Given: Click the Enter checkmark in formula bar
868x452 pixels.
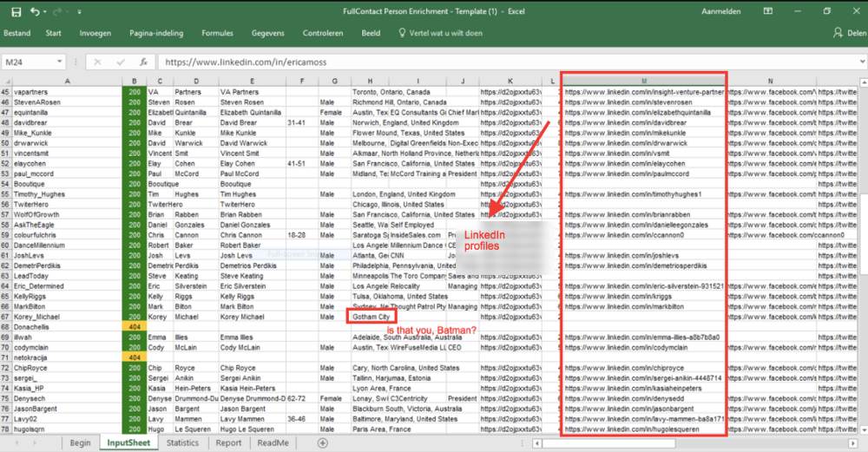Looking at the screenshot, I should pyautogui.click(x=119, y=62).
